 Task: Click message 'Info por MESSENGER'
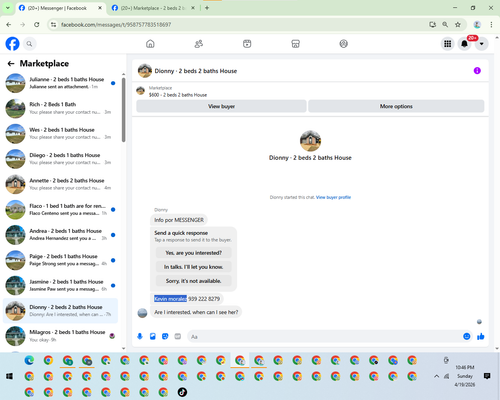179,220
